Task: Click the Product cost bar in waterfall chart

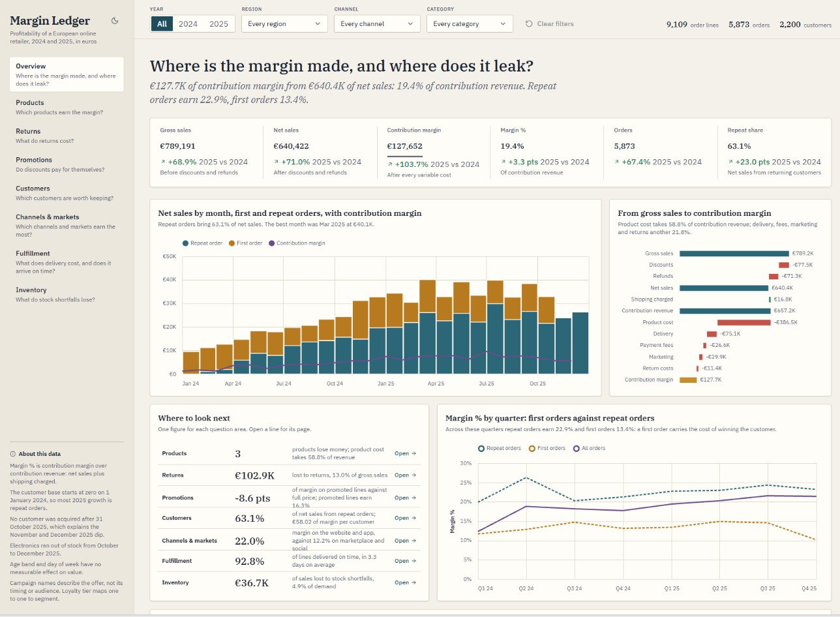Action: point(743,322)
